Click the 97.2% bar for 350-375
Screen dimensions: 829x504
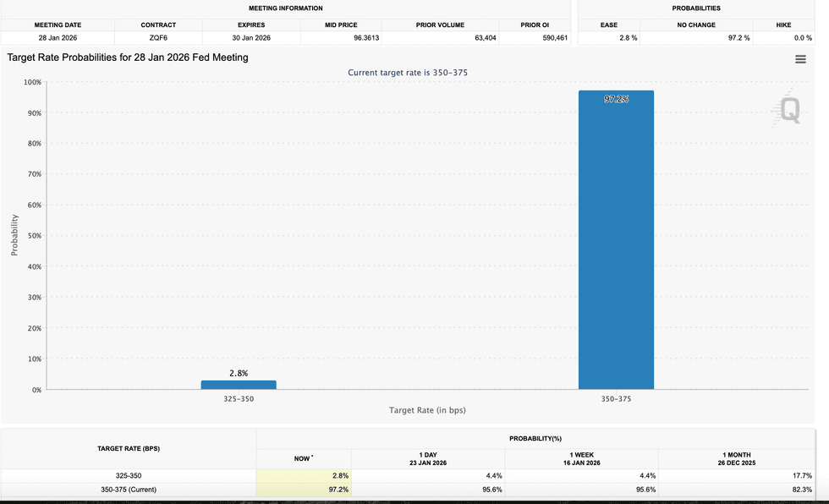point(616,237)
